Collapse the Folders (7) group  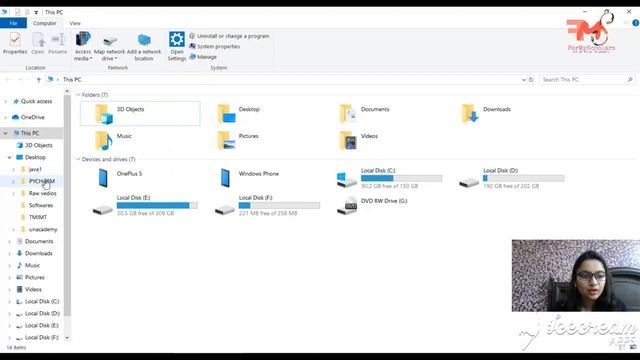(x=78, y=95)
